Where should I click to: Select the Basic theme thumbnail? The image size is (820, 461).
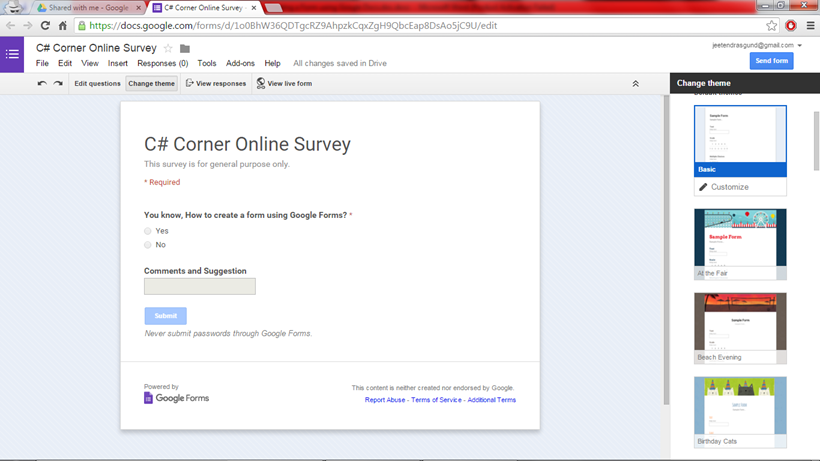[x=740, y=141]
